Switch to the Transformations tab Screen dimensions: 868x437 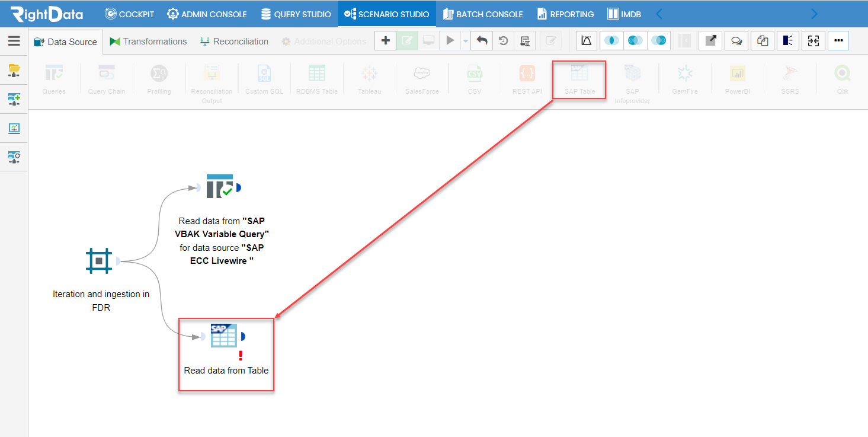pyautogui.click(x=148, y=42)
